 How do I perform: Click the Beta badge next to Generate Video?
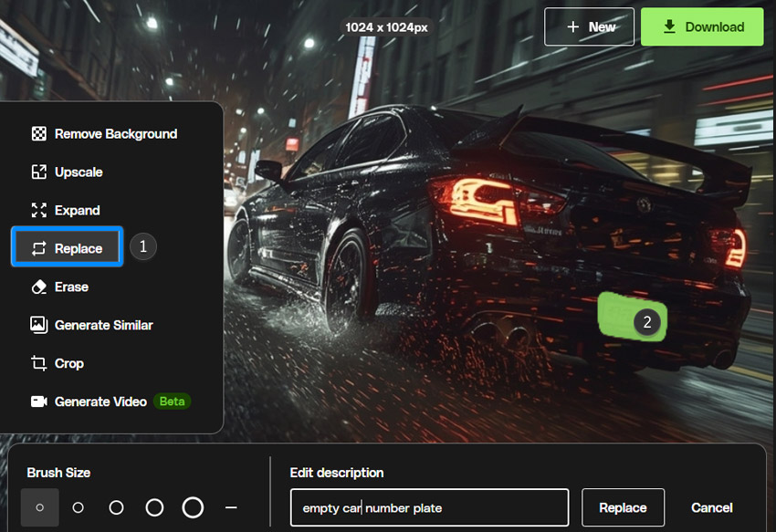tap(172, 402)
